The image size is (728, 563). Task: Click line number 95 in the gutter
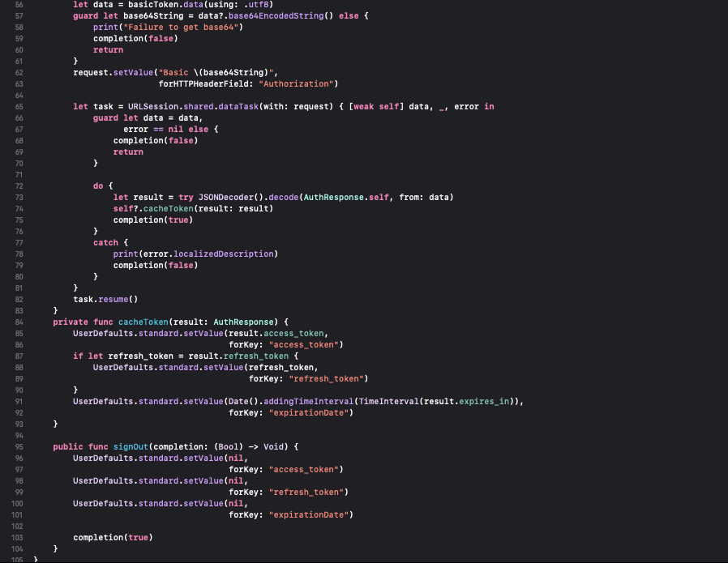(19, 447)
